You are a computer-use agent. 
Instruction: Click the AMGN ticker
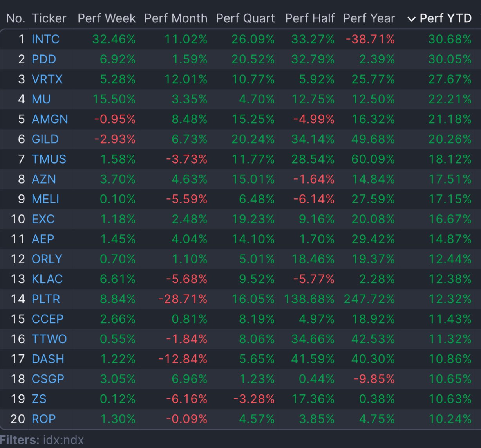[x=50, y=119]
